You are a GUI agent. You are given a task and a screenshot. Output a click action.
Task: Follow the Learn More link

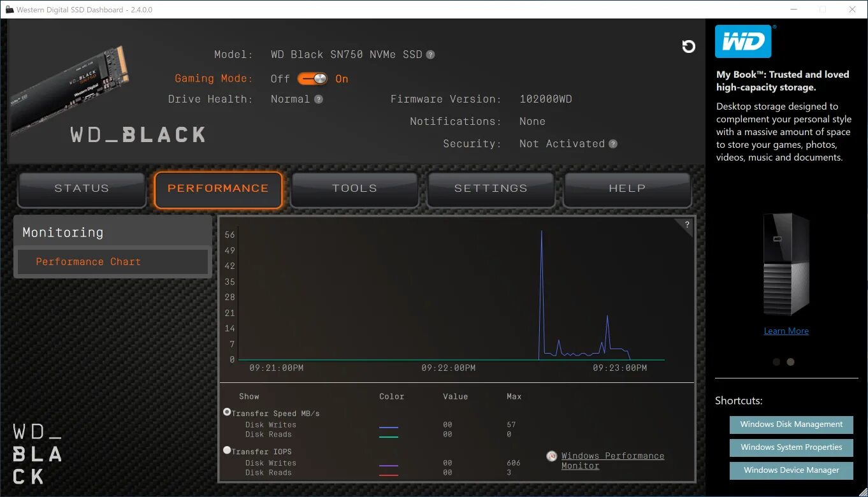(x=786, y=331)
